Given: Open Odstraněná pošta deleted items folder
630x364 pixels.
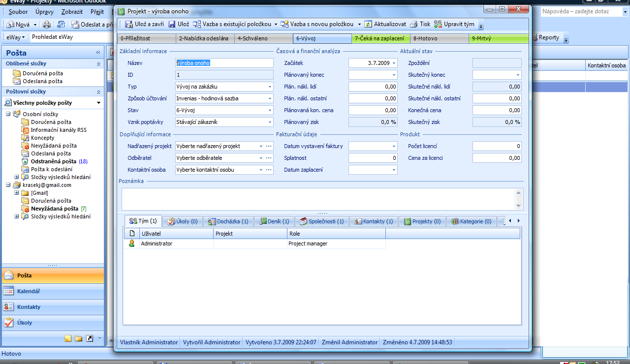Looking at the screenshot, I should pyautogui.click(x=55, y=161).
